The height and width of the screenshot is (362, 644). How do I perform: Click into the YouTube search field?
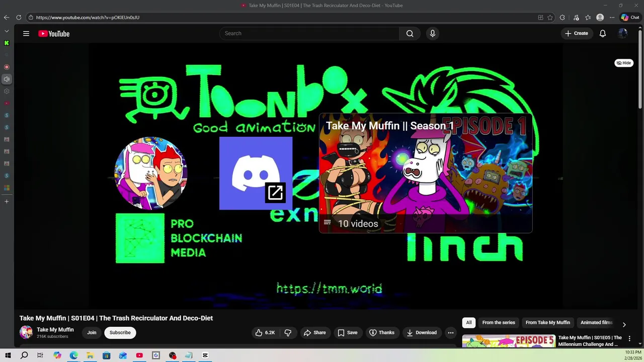tap(309, 34)
